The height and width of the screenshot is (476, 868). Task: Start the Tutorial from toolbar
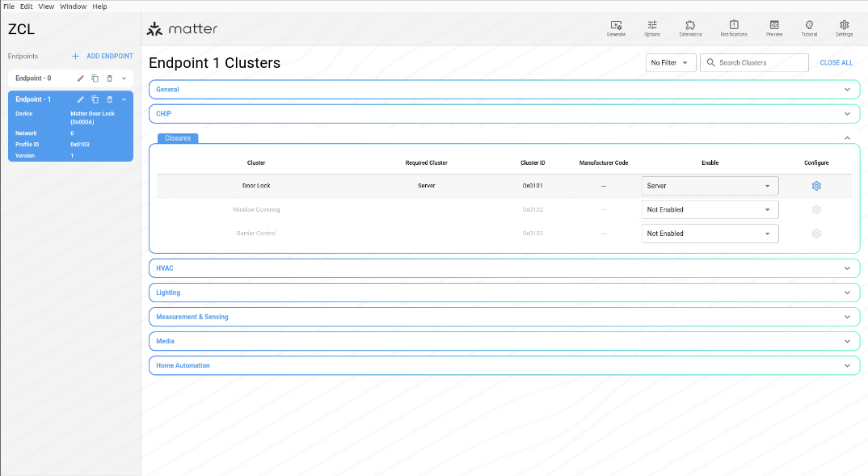coord(809,27)
